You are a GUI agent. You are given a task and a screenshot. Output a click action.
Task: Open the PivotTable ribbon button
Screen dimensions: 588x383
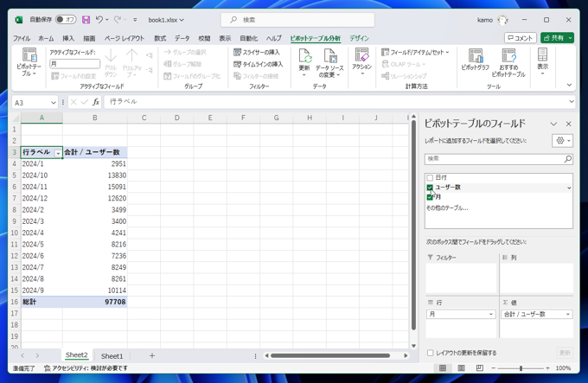(29, 62)
